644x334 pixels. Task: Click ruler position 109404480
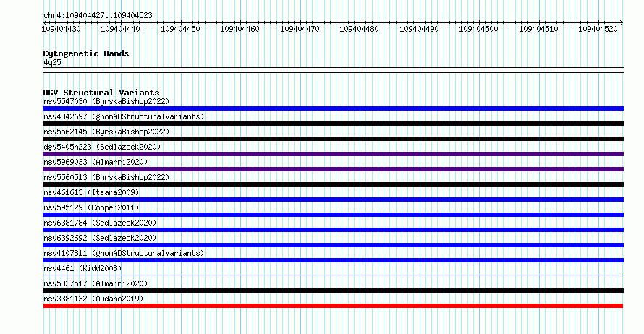360,29
